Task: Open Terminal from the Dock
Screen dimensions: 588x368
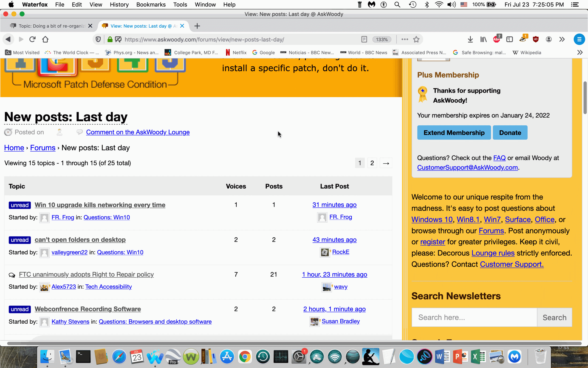Action: (x=83, y=357)
